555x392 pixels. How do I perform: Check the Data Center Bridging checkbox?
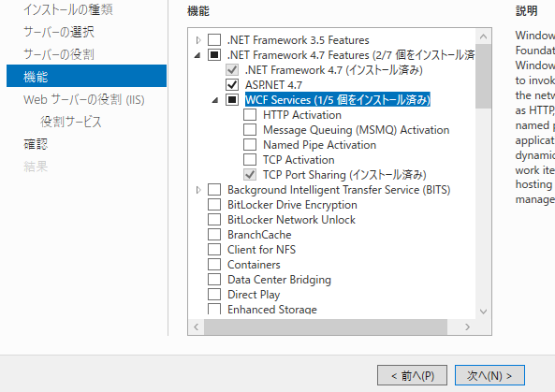click(x=214, y=279)
